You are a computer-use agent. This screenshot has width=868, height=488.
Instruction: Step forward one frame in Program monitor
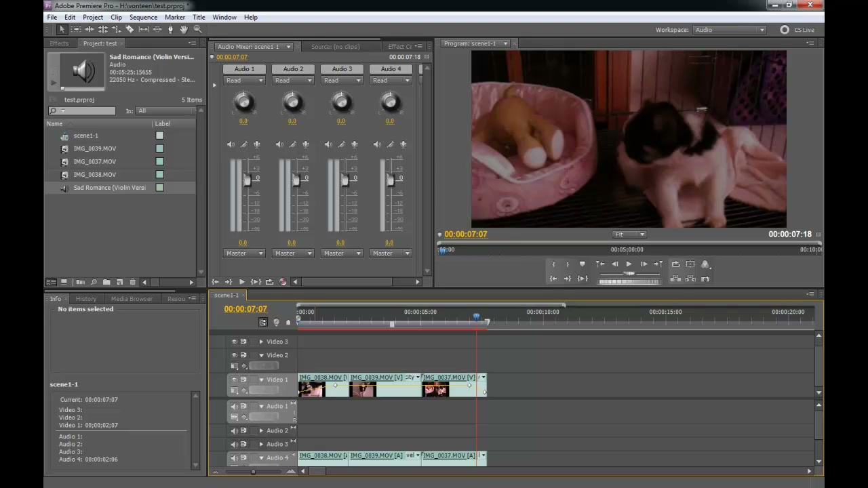coord(643,264)
